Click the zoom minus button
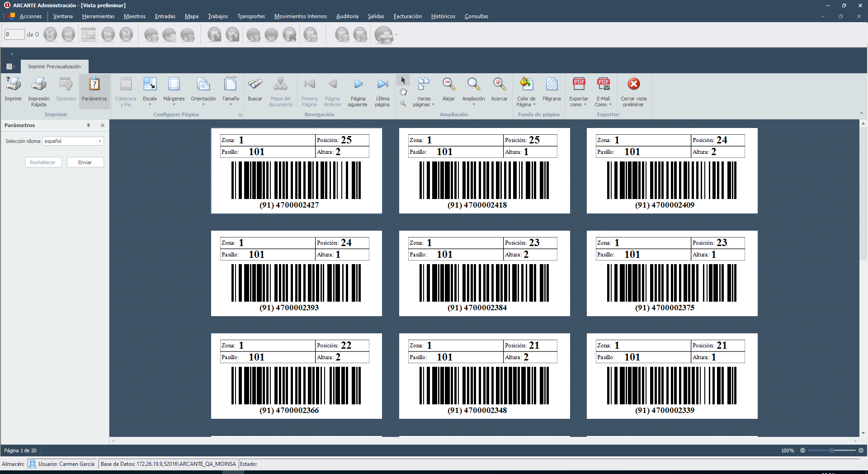The height and width of the screenshot is (474, 868). [x=802, y=450]
